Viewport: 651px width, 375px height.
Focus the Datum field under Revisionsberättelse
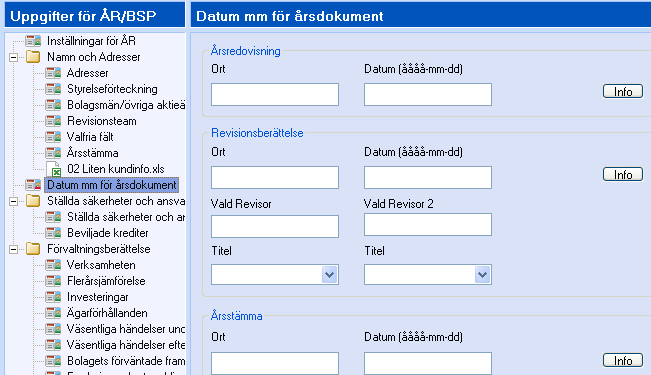click(428, 177)
